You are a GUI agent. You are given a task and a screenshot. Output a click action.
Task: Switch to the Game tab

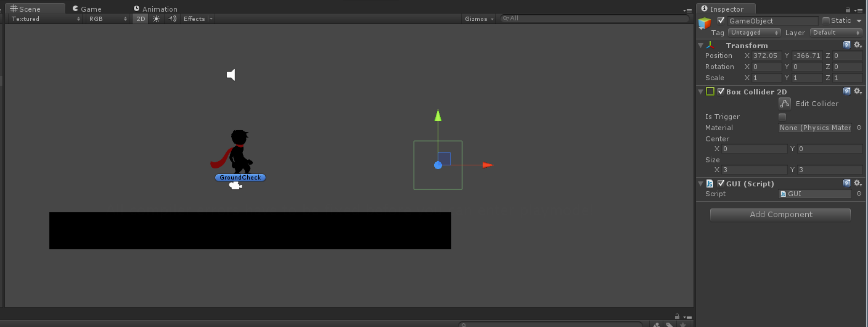(87, 9)
